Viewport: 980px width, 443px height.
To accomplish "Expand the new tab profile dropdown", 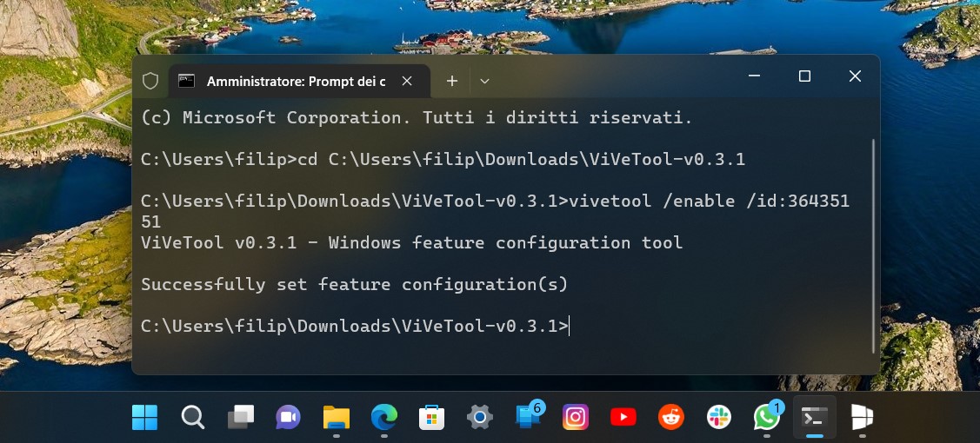I will pos(484,81).
